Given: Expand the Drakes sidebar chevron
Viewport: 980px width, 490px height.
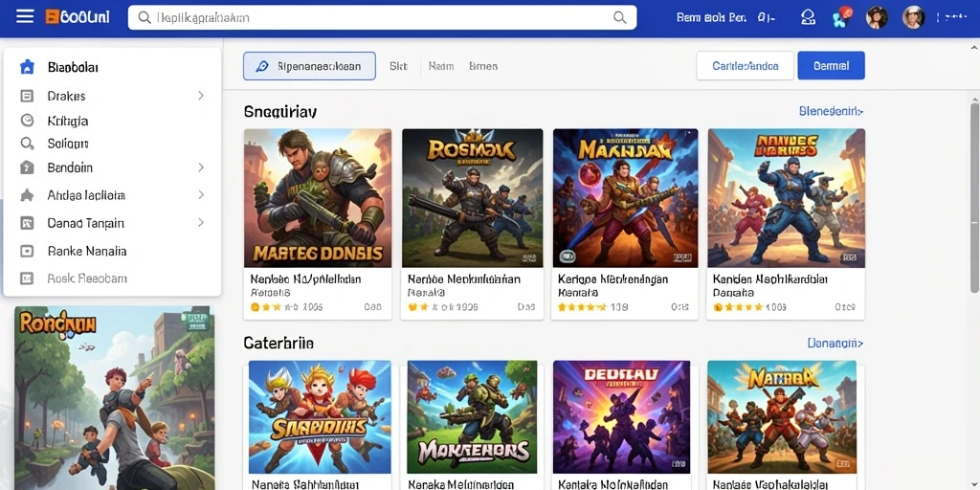Looking at the screenshot, I should pos(201,96).
